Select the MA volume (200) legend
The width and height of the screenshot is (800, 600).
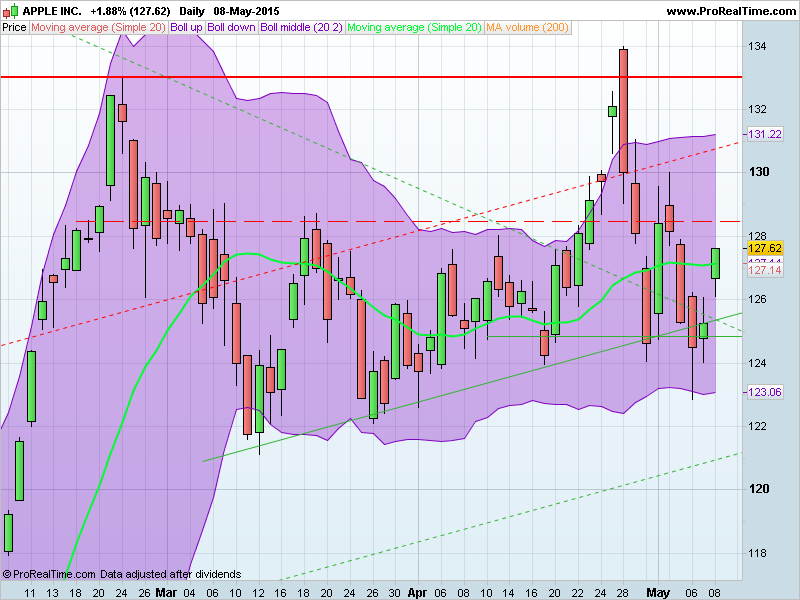coord(528,28)
